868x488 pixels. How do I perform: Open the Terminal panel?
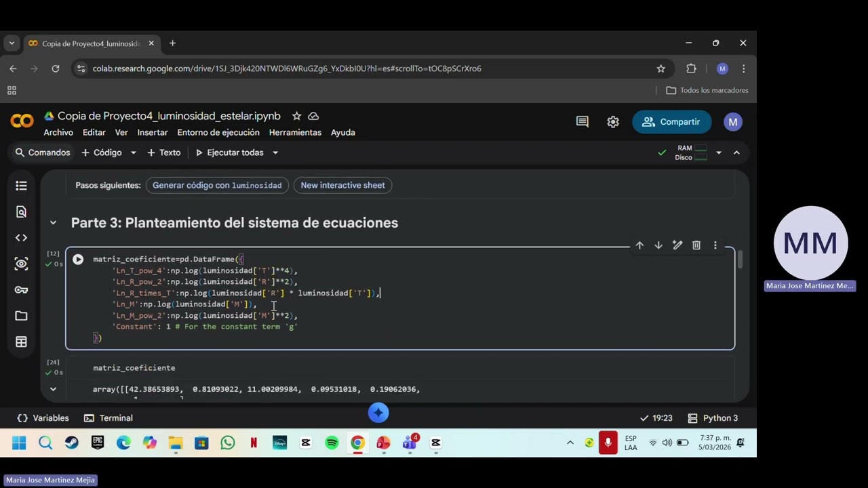click(108, 418)
